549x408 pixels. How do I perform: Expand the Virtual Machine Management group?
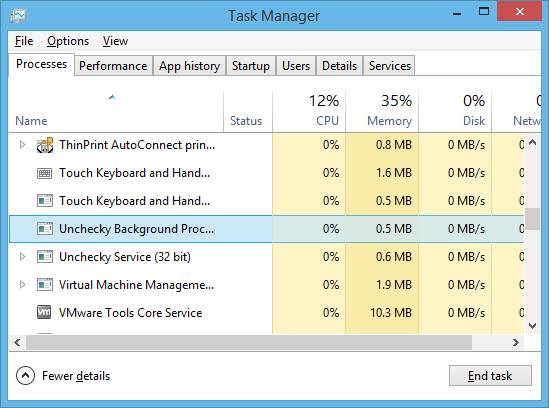(x=22, y=285)
